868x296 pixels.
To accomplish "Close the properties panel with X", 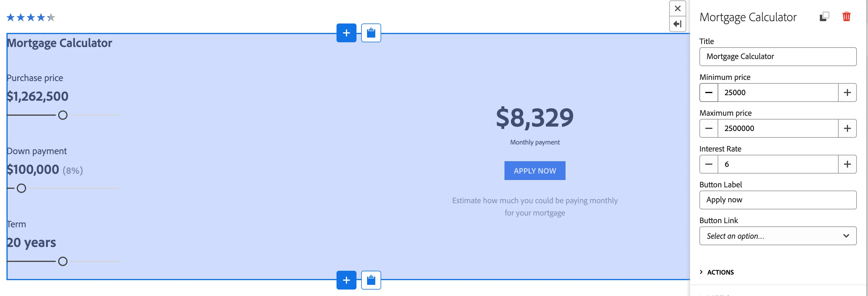I will [x=677, y=9].
